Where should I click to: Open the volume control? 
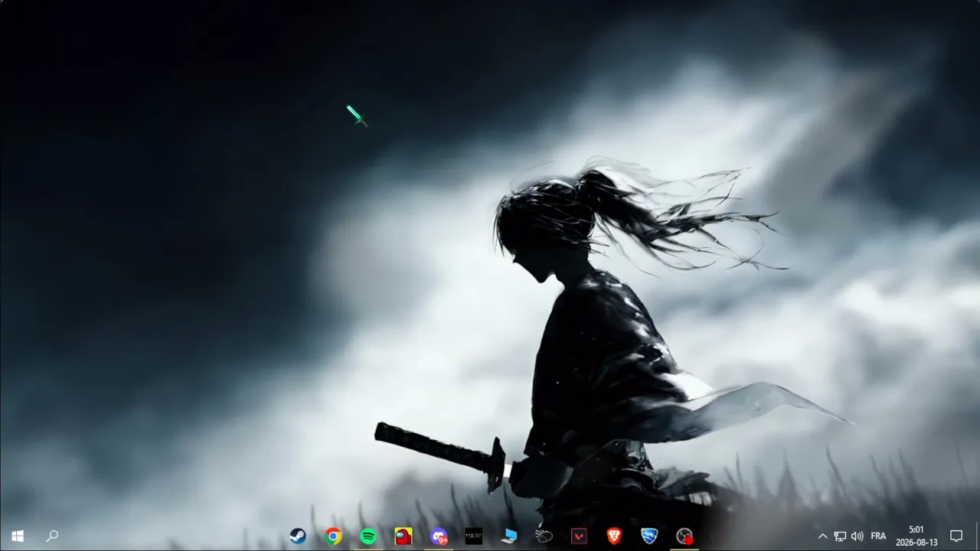pos(857,536)
